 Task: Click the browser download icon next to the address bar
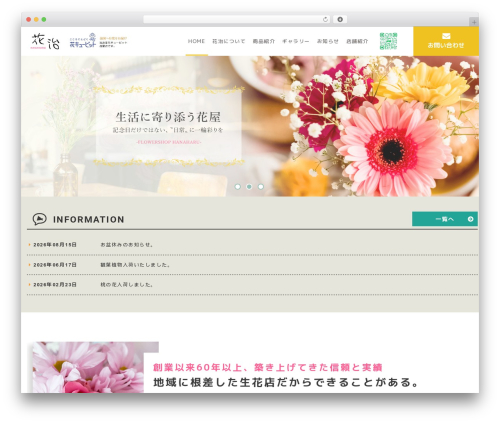pyautogui.click(x=340, y=20)
